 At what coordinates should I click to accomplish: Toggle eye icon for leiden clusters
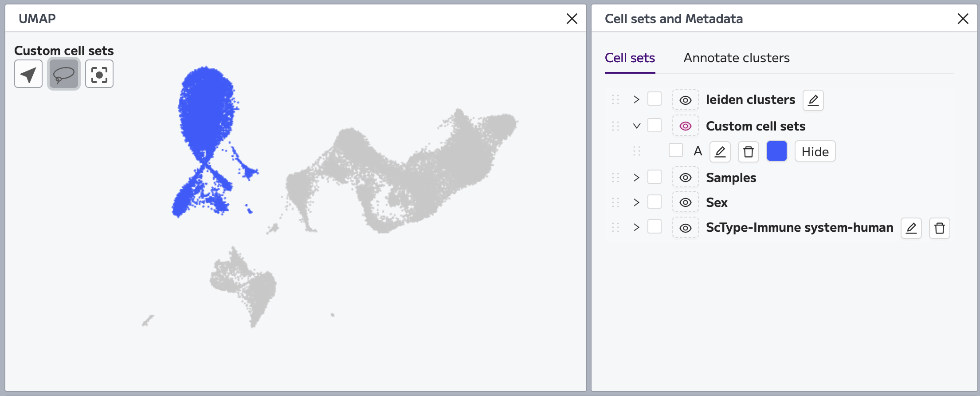coord(686,100)
